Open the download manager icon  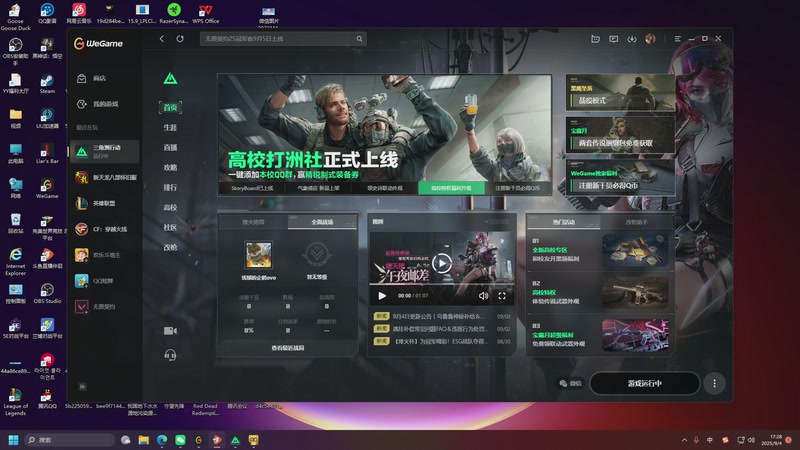pos(632,39)
